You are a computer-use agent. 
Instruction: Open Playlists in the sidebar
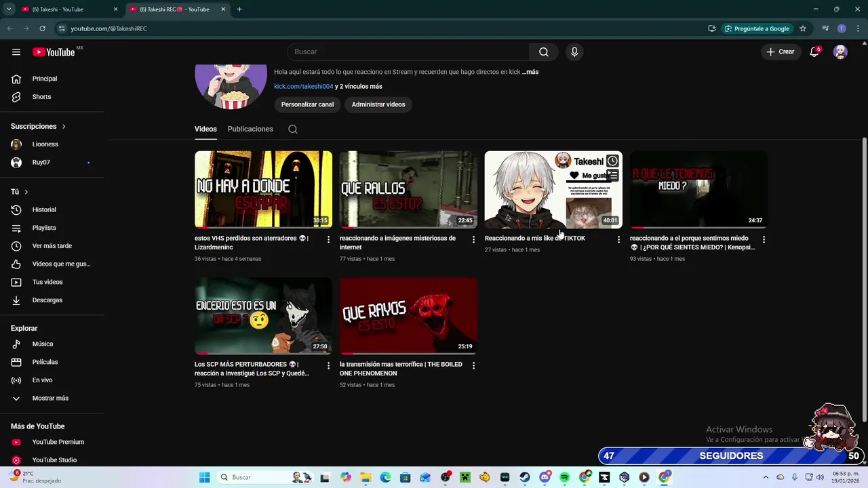[50, 228]
